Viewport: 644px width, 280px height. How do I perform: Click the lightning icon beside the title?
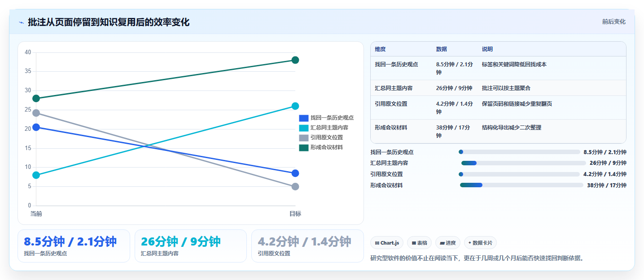tap(21, 22)
